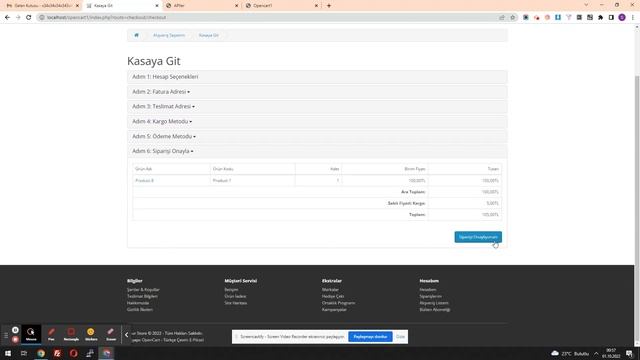The image size is (640, 360).
Task: Collapse recorder toolbar with left chevron
Action: [127, 335]
